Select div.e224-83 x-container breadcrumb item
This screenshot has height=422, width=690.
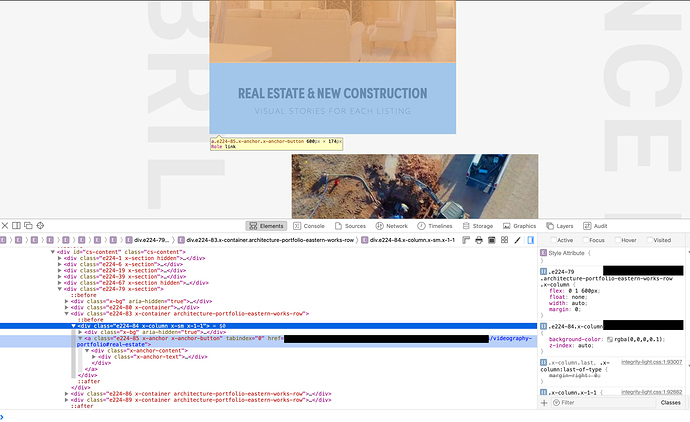click(266, 240)
